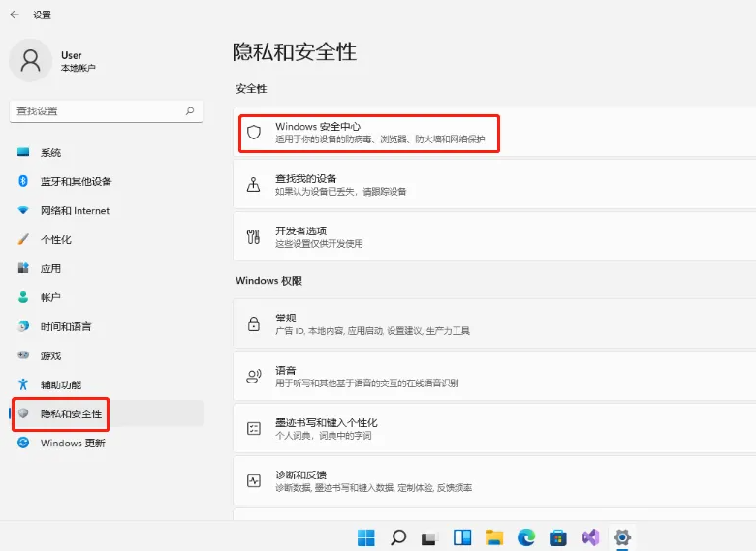The width and height of the screenshot is (756, 551).
Task: Click the 隐私和安全性 page heading
Action: (x=294, y=52)
